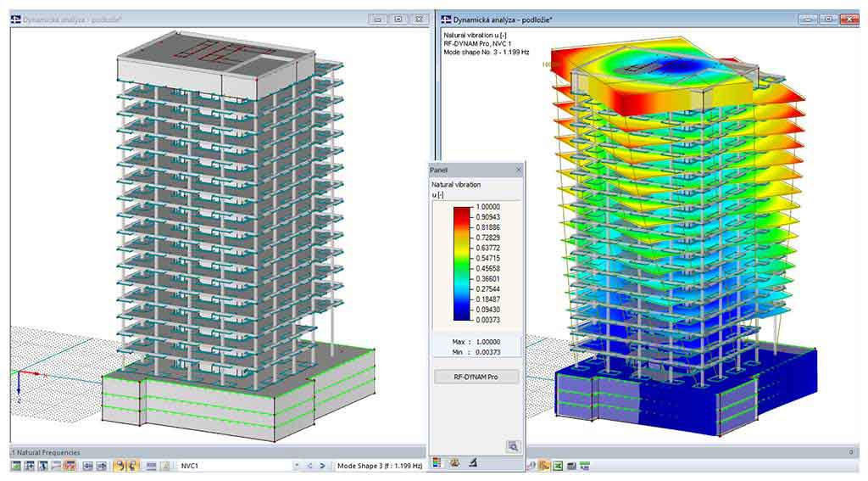Open the color scale tab in Panel
This screenshot has height=481, width=868.
click(437, 463)
